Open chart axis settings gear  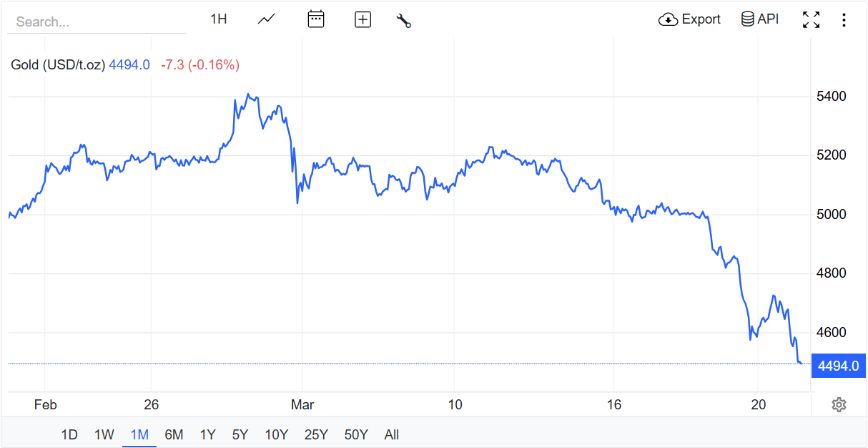pos(839,405)
